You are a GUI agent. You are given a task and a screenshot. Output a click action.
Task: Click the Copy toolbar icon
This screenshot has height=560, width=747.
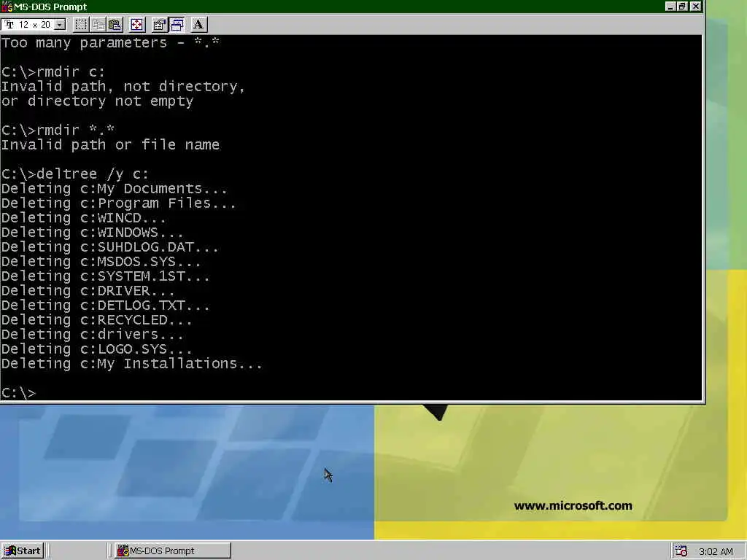click(98, 24)
